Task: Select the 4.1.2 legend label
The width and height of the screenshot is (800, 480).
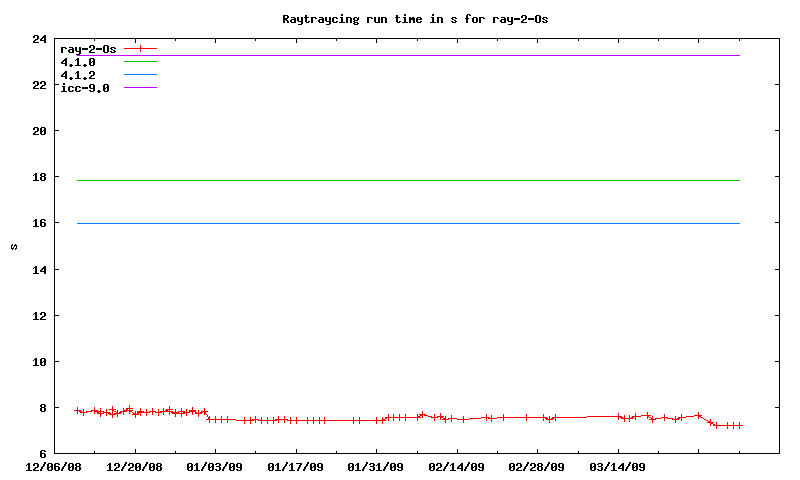Action: click(78, 75)
